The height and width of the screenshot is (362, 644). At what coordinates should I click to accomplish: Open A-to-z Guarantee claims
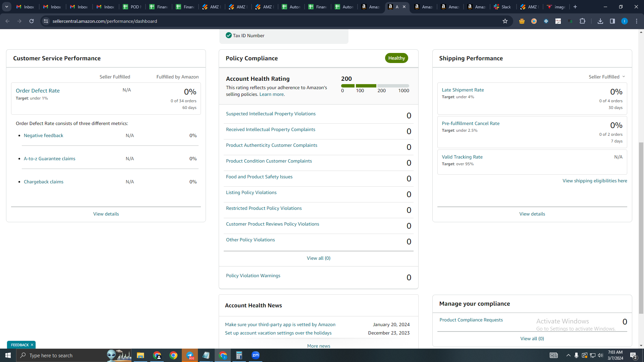click(x=49, y=159)
